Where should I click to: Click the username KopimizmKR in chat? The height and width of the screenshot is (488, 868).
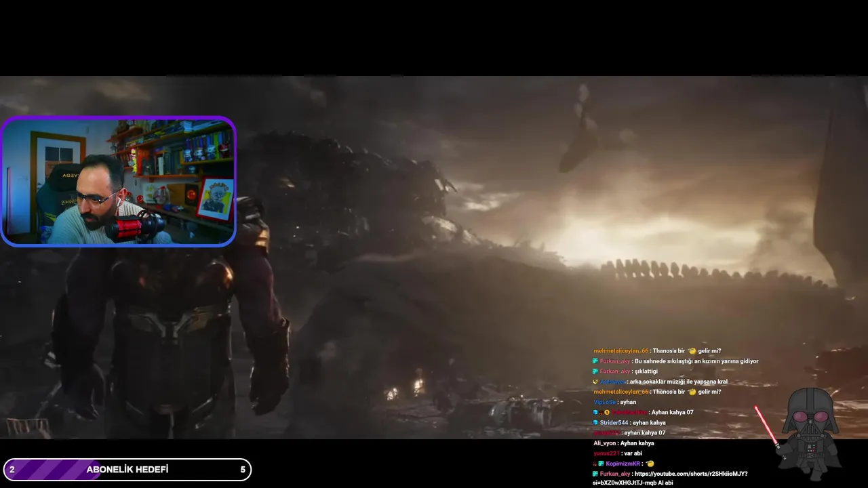pyautogui.click(x=623, y=464)
